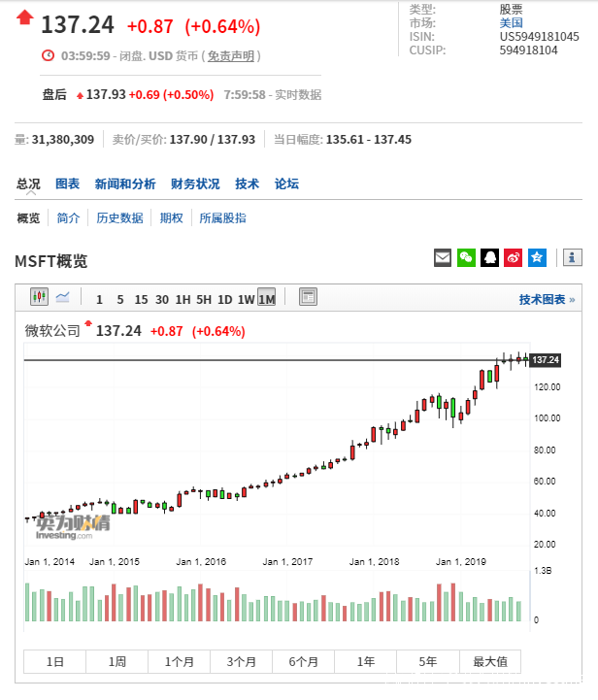
Task: Select the 5 minute interval
Action: tap(120, 300)
